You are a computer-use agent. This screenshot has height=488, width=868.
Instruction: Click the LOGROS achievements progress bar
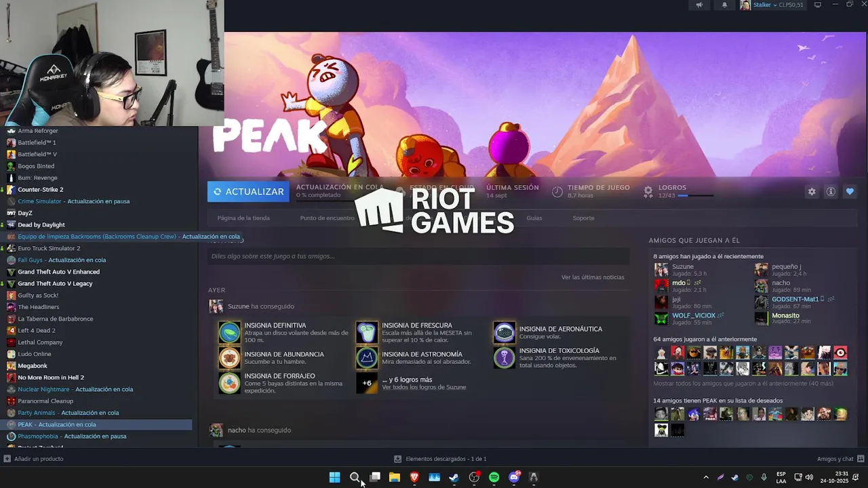point(695,196)
